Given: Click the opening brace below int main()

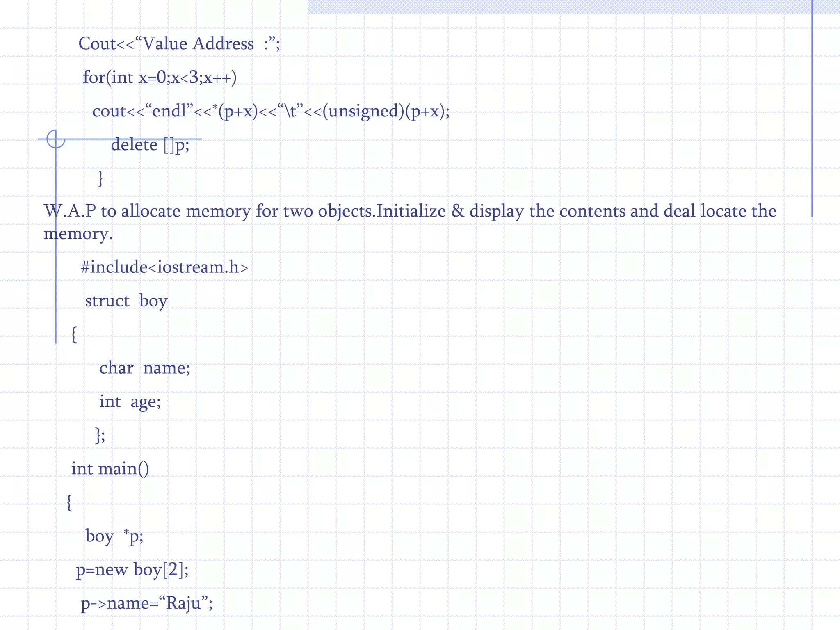Looking at the screenshot, I should 69,502.
